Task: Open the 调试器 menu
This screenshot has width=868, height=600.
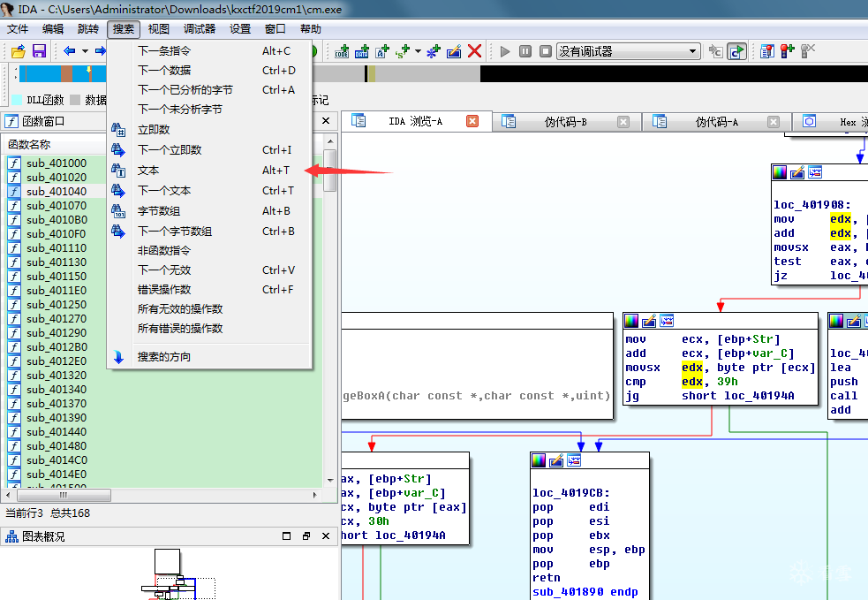Action: (200, 29)
